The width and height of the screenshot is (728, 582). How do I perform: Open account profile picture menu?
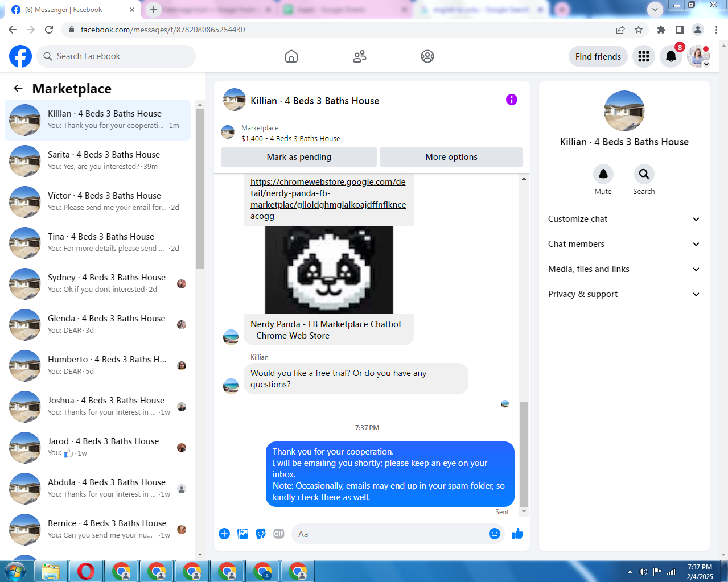(698, 56)
